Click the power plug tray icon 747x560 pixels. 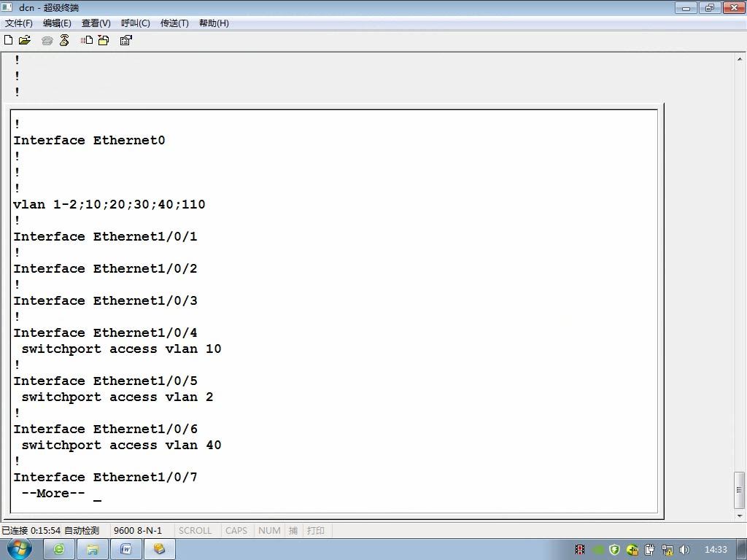649,550
